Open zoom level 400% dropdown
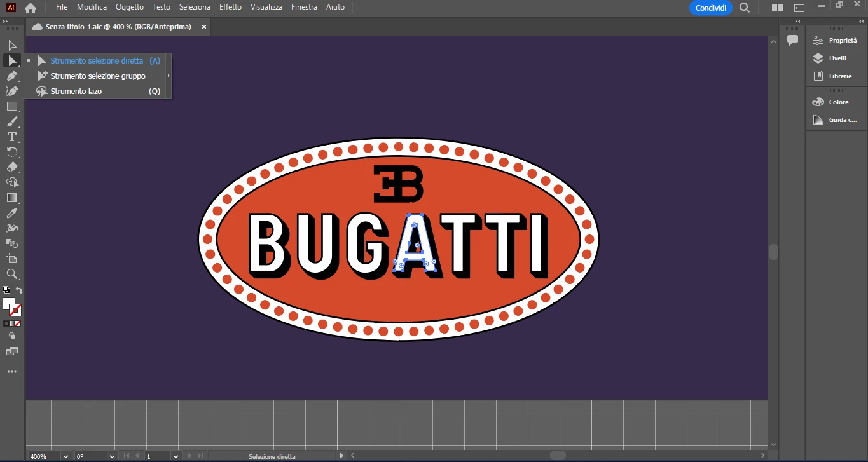868x462 pixels. [66, 456]
